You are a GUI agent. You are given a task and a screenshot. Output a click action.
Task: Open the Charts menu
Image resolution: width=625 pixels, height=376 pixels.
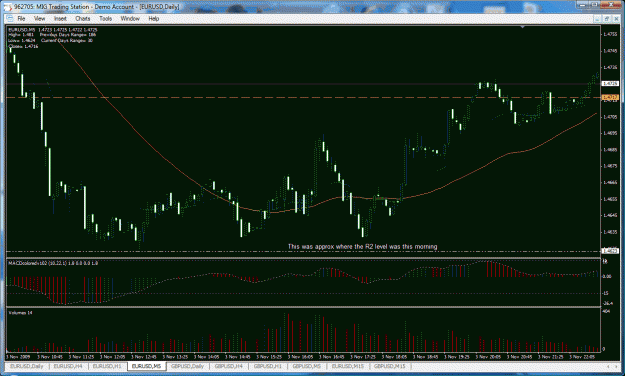pyautogui.click(x=83, y=18)
